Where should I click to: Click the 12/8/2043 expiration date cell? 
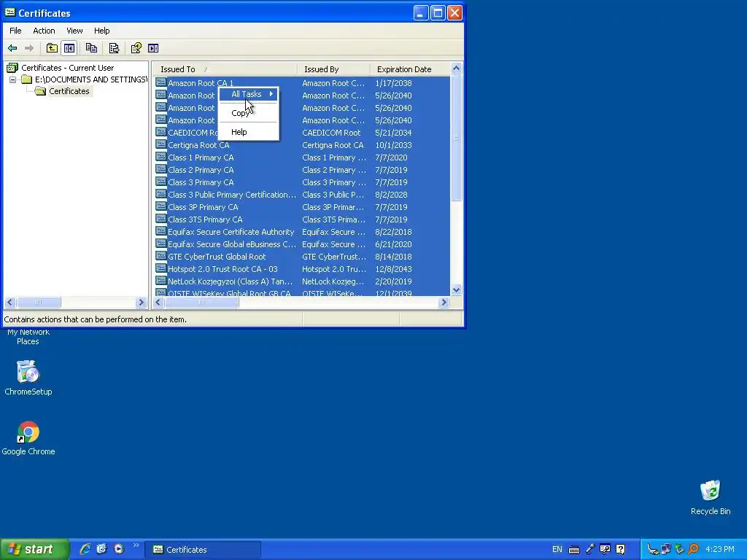click(393, 269)
